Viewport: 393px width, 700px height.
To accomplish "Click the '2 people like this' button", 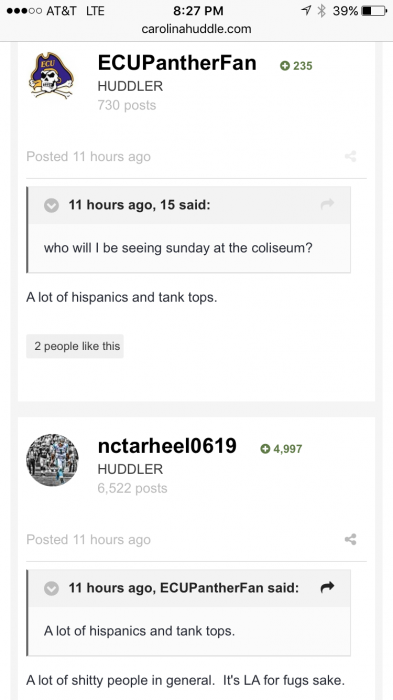I will click(75, 346).
